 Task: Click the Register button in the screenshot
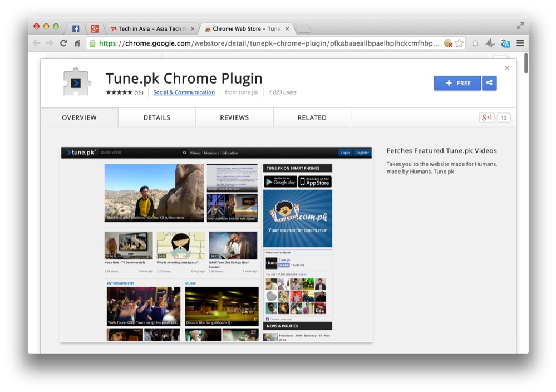(x=362, y=153)
